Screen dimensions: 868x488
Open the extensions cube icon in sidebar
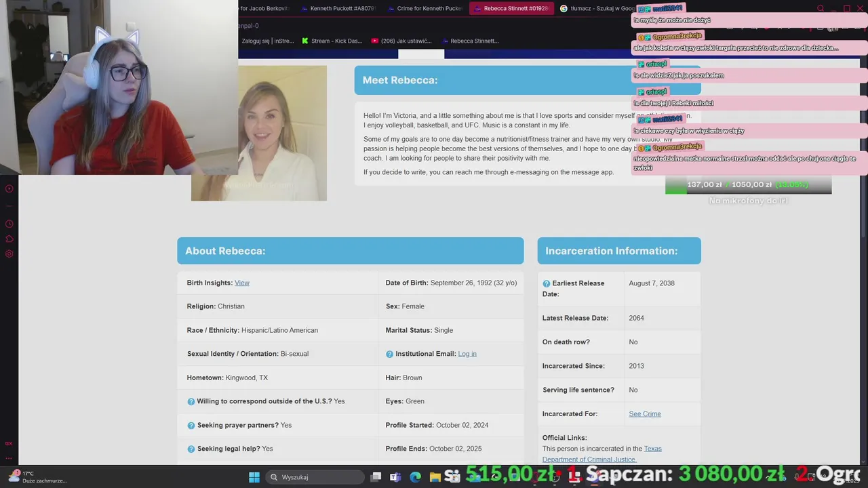(x=9, y=239)
